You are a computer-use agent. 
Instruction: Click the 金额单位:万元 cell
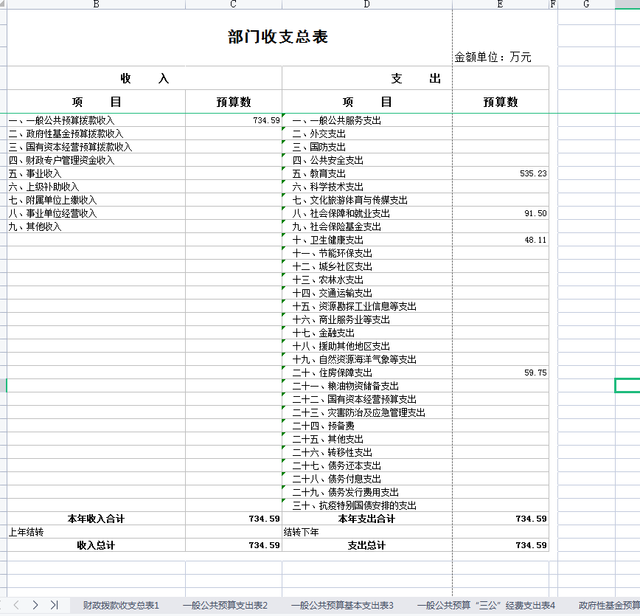pos(493,57)
